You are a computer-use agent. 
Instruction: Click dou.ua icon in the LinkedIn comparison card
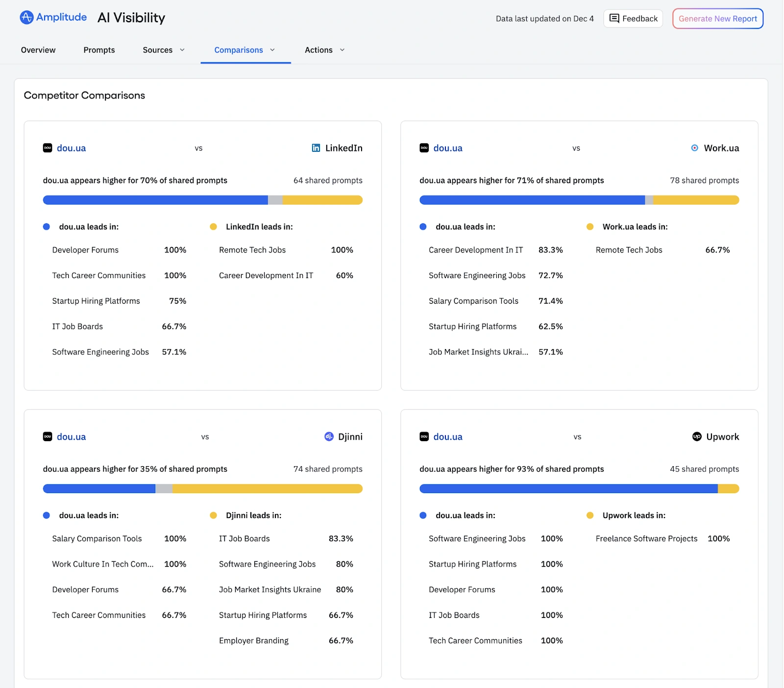coord(48,148)
